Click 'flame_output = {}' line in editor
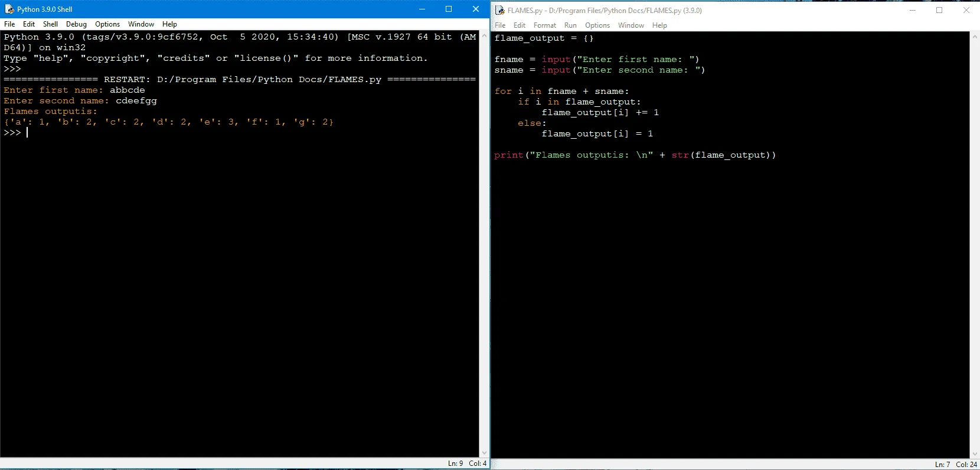 [544, 38]
